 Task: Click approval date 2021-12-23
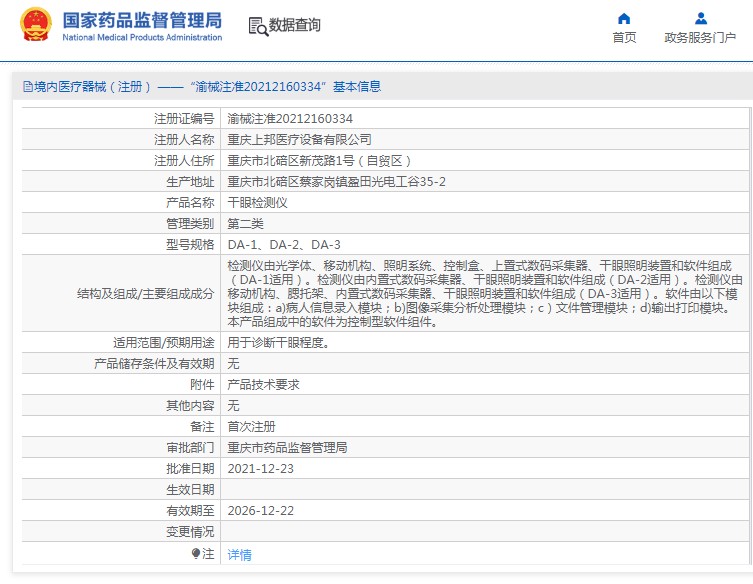click(260, 469)
